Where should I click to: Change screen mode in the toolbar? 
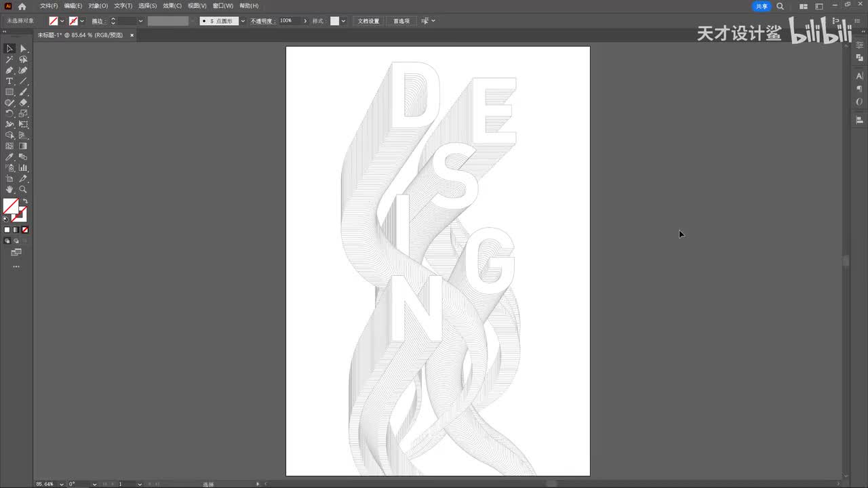click(16, 252)
